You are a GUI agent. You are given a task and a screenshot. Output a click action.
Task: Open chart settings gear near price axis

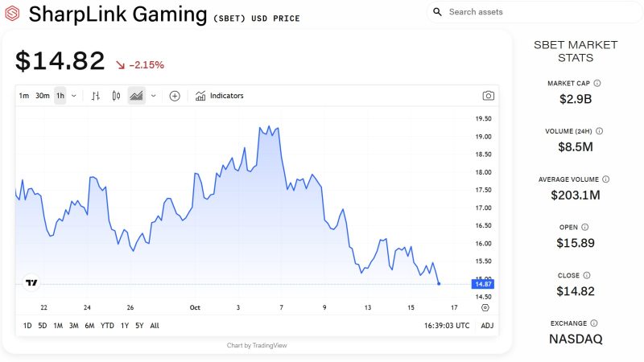(x=485, y=307)
